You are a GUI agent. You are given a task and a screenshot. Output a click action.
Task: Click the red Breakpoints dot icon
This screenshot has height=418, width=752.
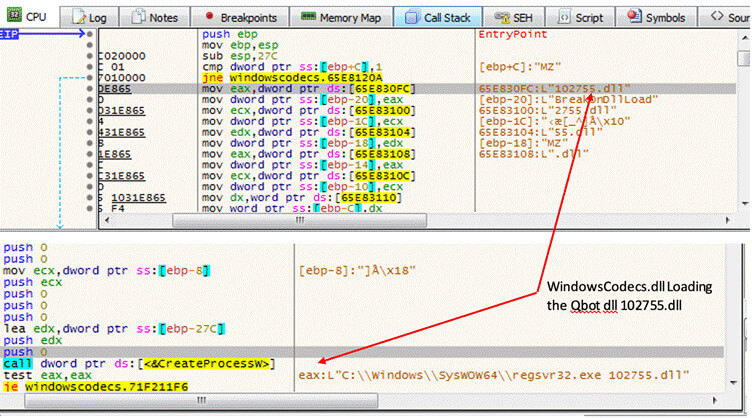coord(209,16)
